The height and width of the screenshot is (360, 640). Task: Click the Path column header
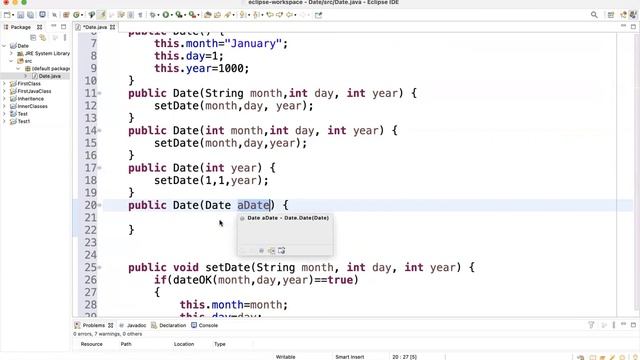pos(126,344)
